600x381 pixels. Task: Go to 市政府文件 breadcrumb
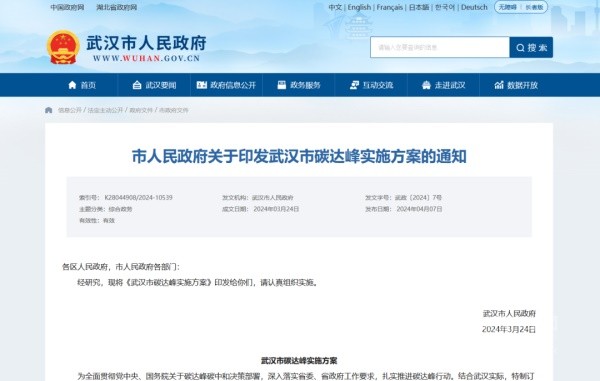(x=173, y=110)
